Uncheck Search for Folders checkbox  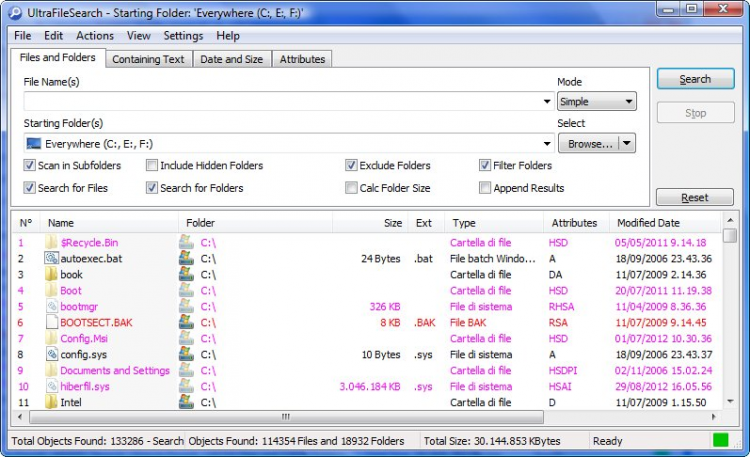click(152, 188)
